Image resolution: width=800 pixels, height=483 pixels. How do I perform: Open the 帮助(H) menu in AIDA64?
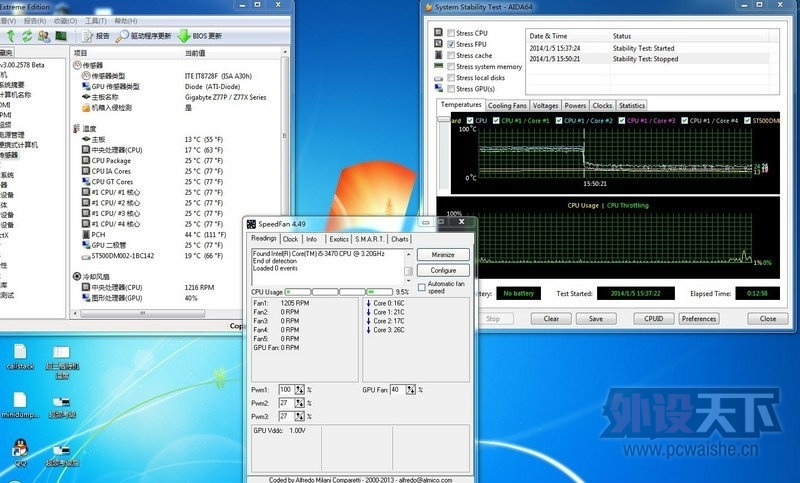(126, 21)
